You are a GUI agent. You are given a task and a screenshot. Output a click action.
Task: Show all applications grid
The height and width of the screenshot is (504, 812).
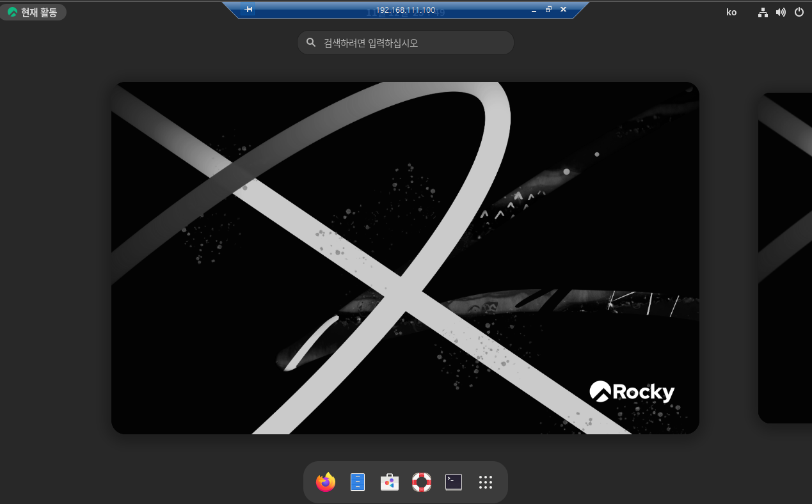[x=486, y=482]
